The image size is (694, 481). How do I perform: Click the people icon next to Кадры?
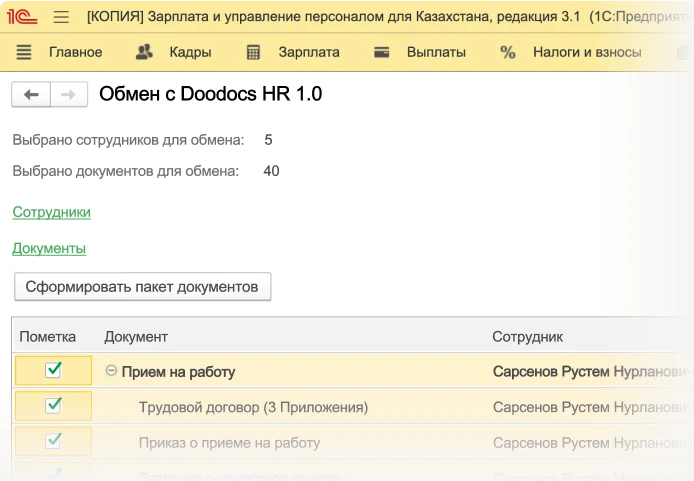pos(144,52)
